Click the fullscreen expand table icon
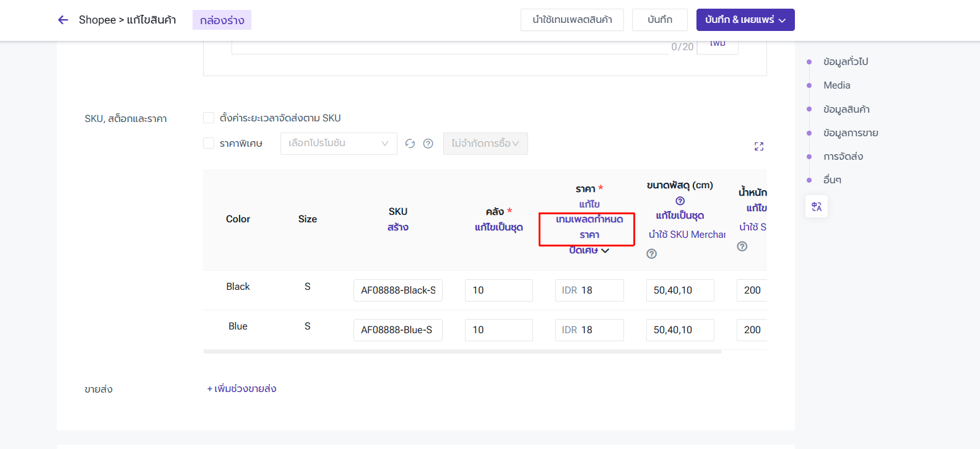Viewport: 980px width, 449px height. pos(759,146)
